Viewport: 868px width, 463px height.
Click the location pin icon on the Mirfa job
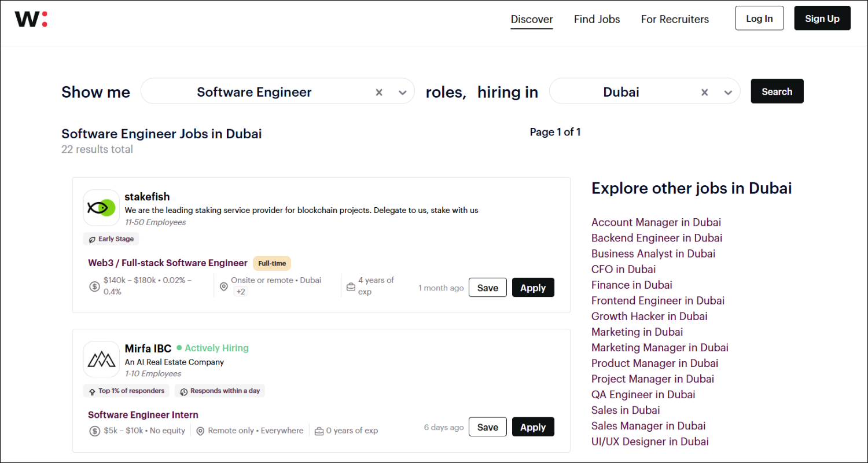[x=200, y=431]
